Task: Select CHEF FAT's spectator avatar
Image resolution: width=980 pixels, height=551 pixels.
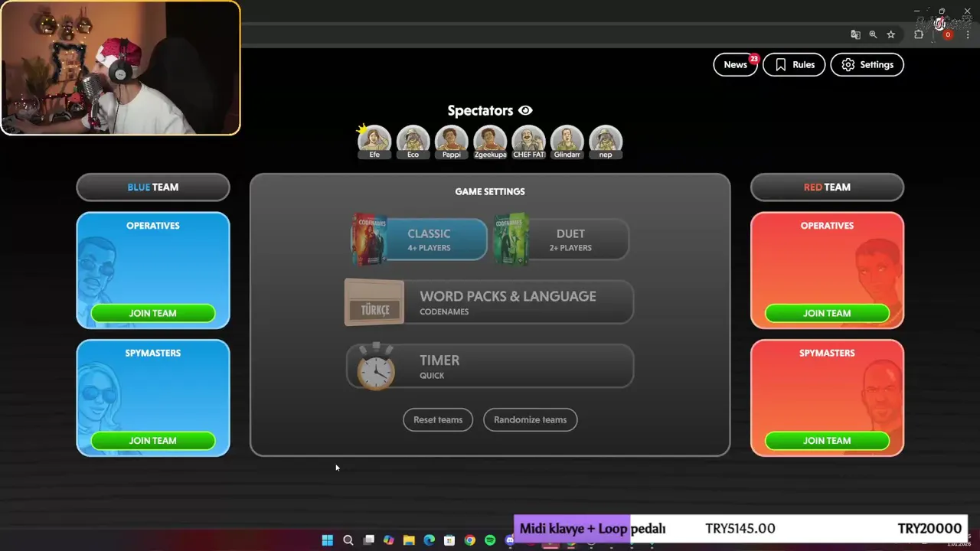Action: (x=528, y=141)
